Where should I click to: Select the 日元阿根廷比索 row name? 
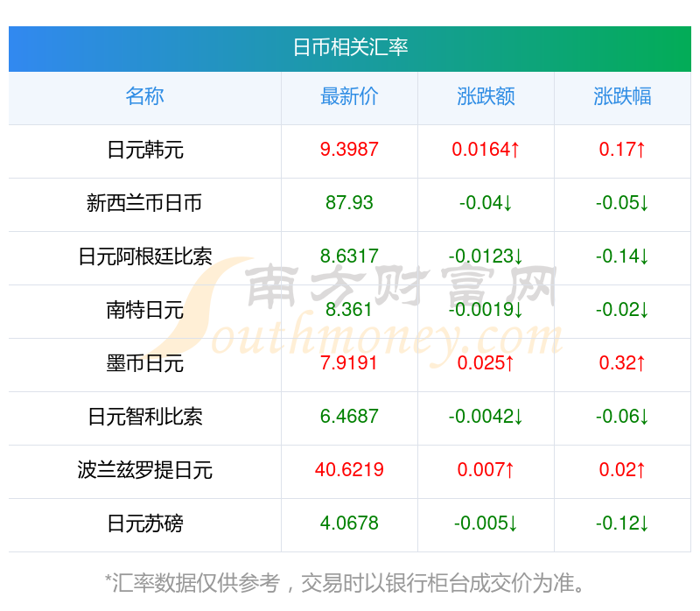145,256
